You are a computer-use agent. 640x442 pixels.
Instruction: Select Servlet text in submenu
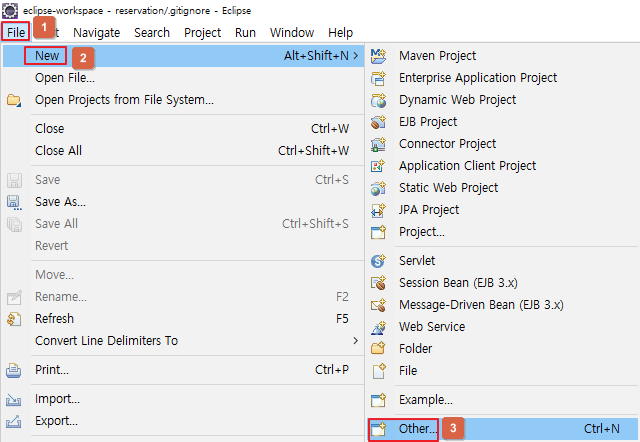(x=417, y=260)
